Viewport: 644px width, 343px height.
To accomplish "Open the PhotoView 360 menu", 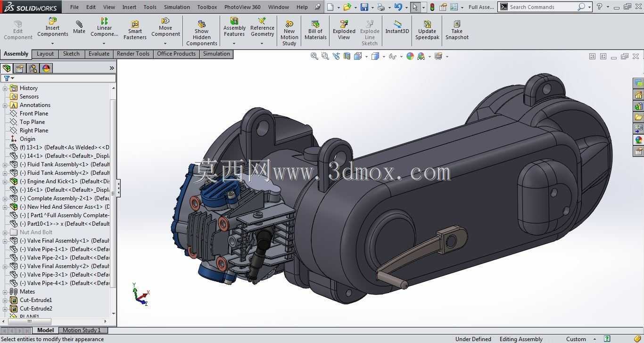I will point(242,7).
